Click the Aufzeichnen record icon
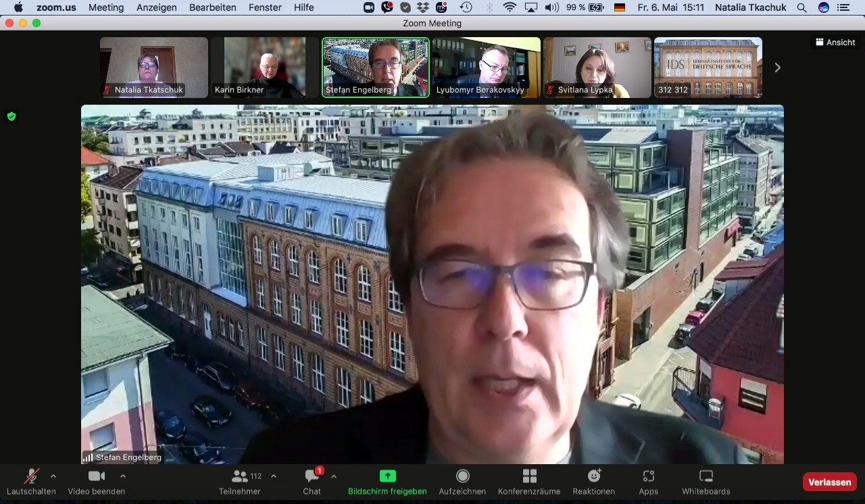Image resolution: width=865 pixels, height=504 pixels. pyautogui.click(x=462, y=476)
